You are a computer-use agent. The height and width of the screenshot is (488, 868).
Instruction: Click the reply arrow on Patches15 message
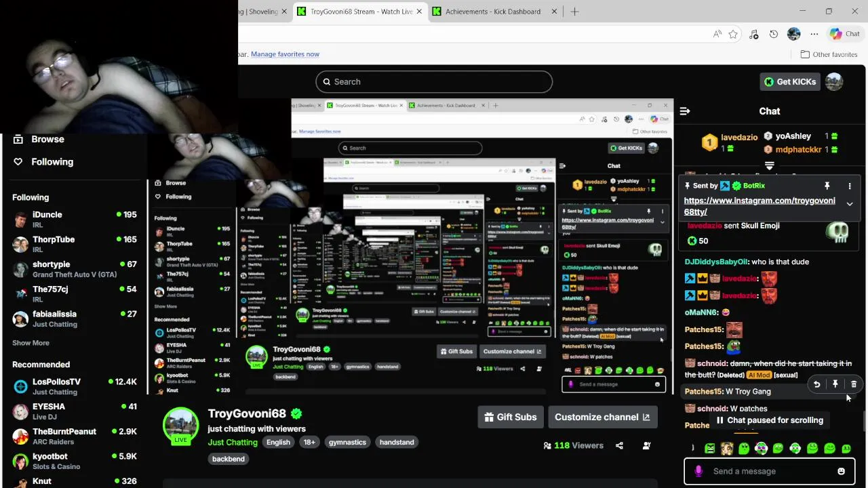point(817,384)
